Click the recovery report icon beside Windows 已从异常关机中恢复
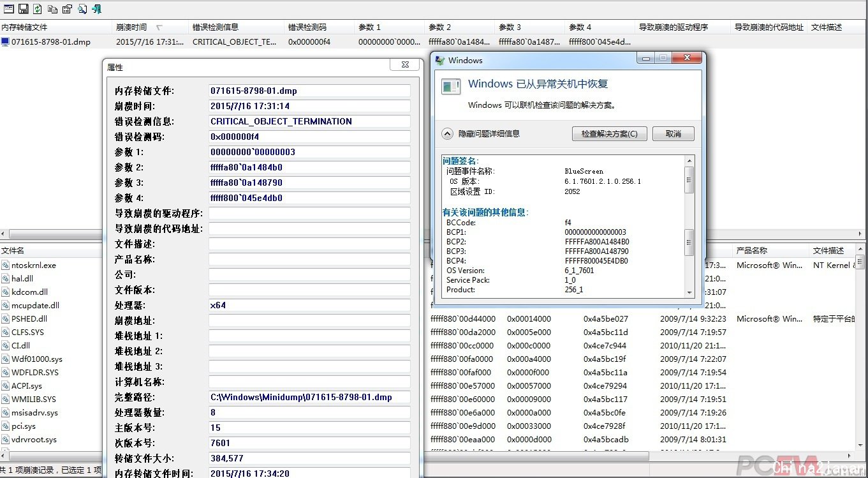This screenshot has width=868, height=478. click(x=452, y=86)
